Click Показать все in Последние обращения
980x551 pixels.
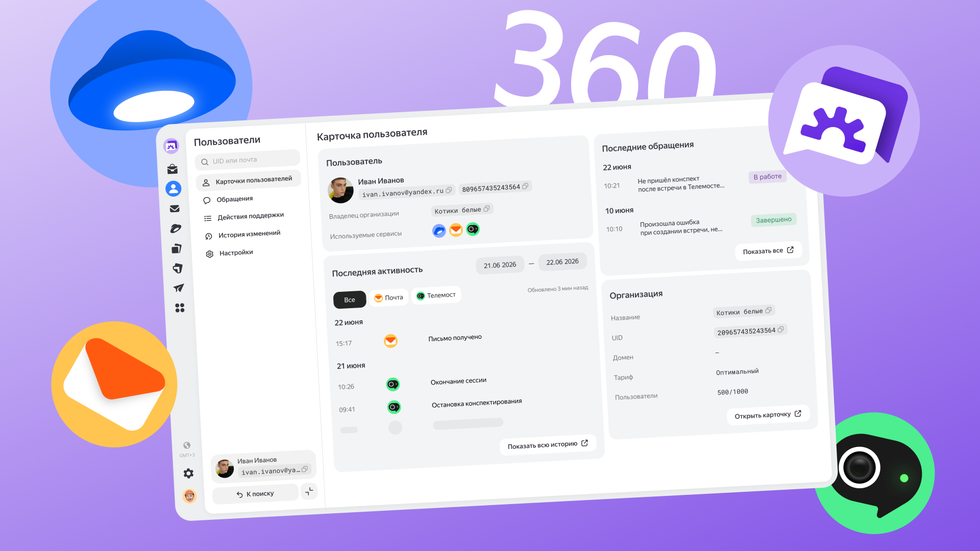click(x=769, y=251)
